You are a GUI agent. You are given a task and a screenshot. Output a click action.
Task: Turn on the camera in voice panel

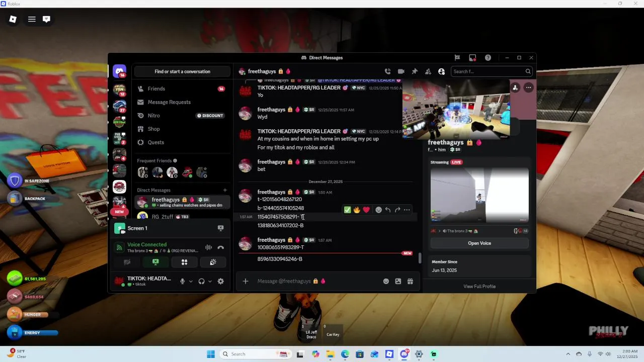click(x=127, y=262)
